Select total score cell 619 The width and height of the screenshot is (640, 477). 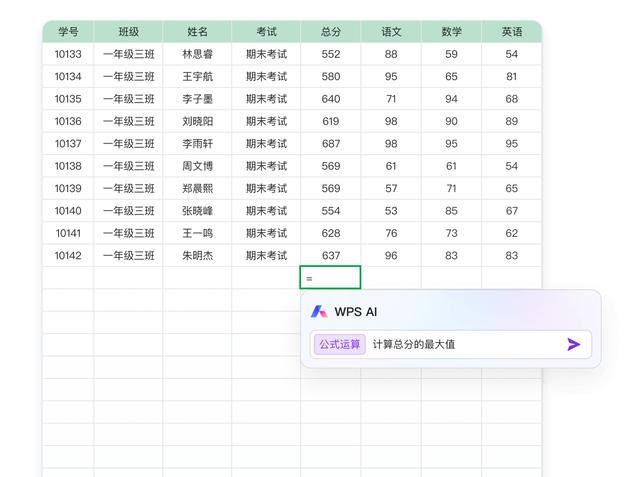[331, 122]
